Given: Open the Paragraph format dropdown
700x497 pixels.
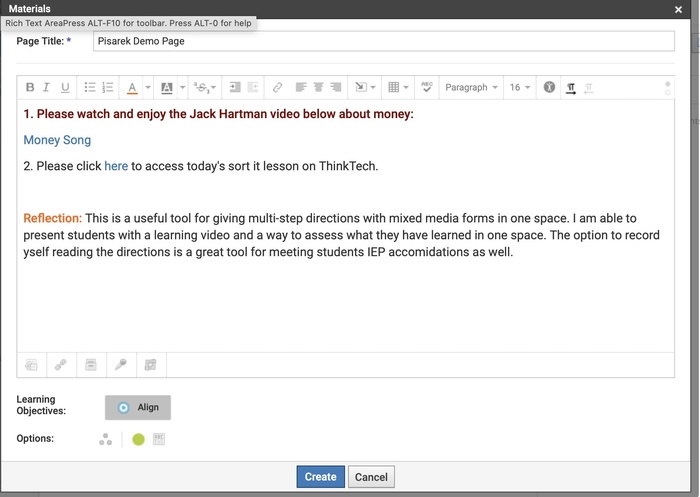Looking at the screenshot, I should [471, 88].
